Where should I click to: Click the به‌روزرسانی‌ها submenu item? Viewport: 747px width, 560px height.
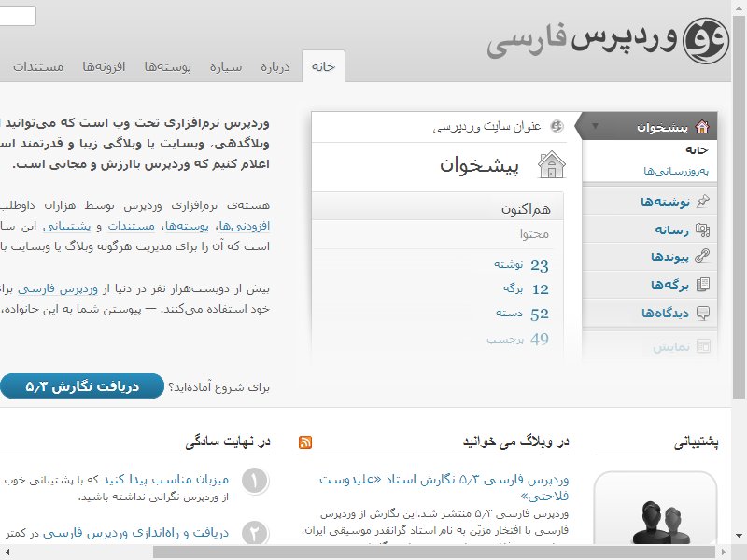(x=676, y=171)
